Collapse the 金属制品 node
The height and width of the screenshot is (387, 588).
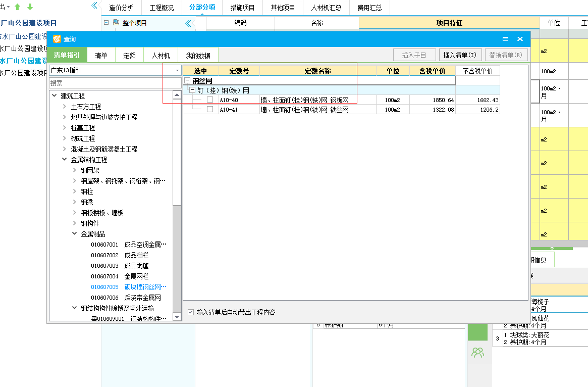pyautogui.click(x=74, y=233)
